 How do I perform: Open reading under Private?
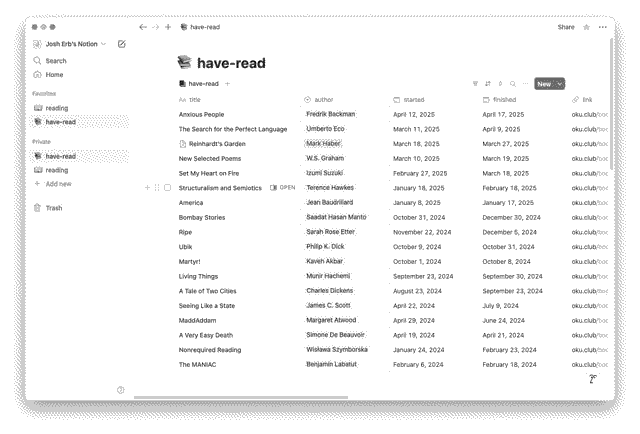[80, 170]
